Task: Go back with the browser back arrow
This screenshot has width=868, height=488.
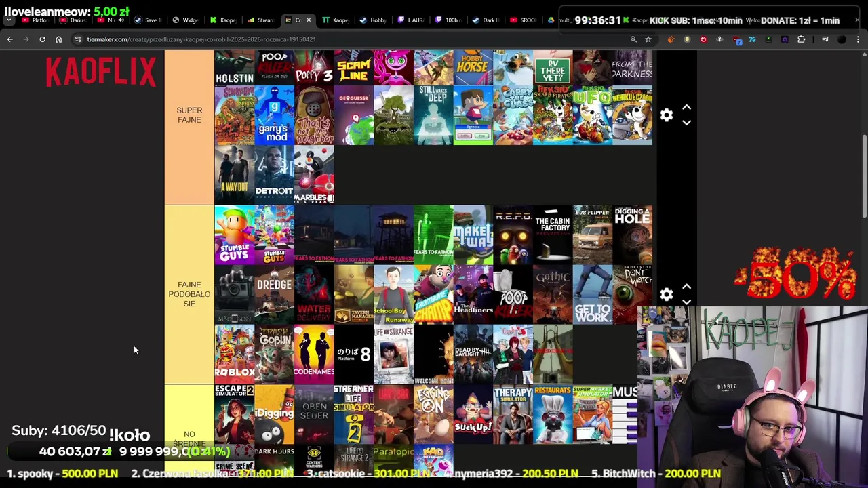Action: [x=9, y=39]
